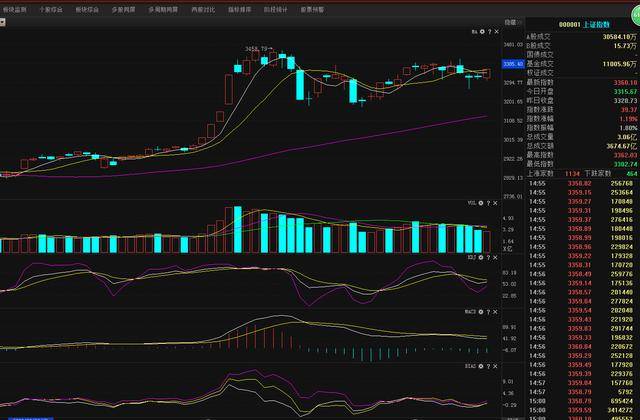Click the 3458.79 peak price label
The width and height of the screenshot is (640, 420).
[x=258, y=47]
